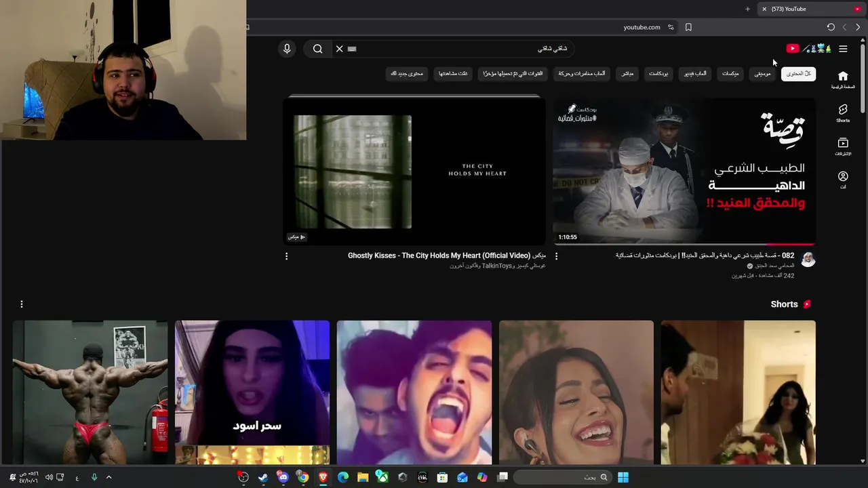Open Steam from the taskbar
This screenshot has height=488, width=868.
pos(263,477)
